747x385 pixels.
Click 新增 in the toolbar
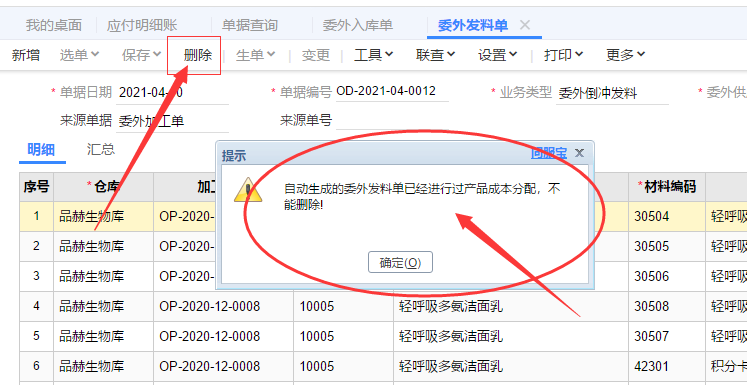26,55
